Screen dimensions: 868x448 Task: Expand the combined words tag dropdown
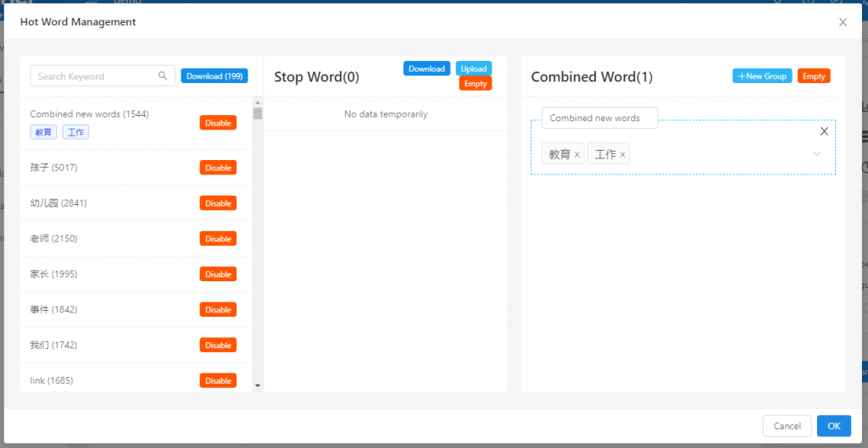click(817, 154)
